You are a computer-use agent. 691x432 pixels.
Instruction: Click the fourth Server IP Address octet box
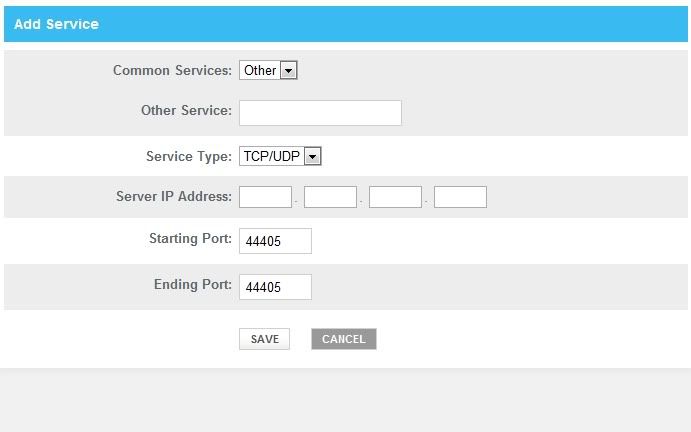pyautogui.click(x=460, y=197)
